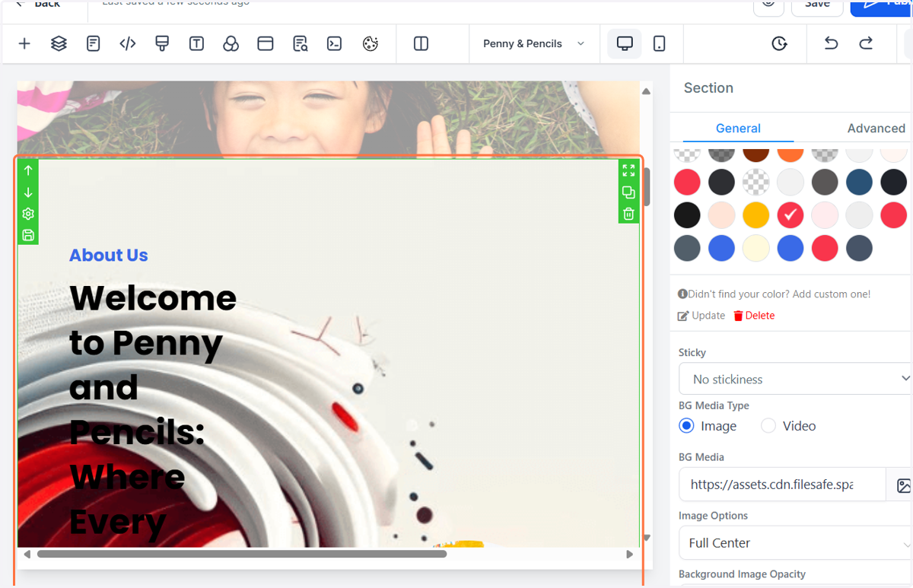Open the document page icon in toolbar
This screenshot has width=913, height=588.
tap(94, 44)
